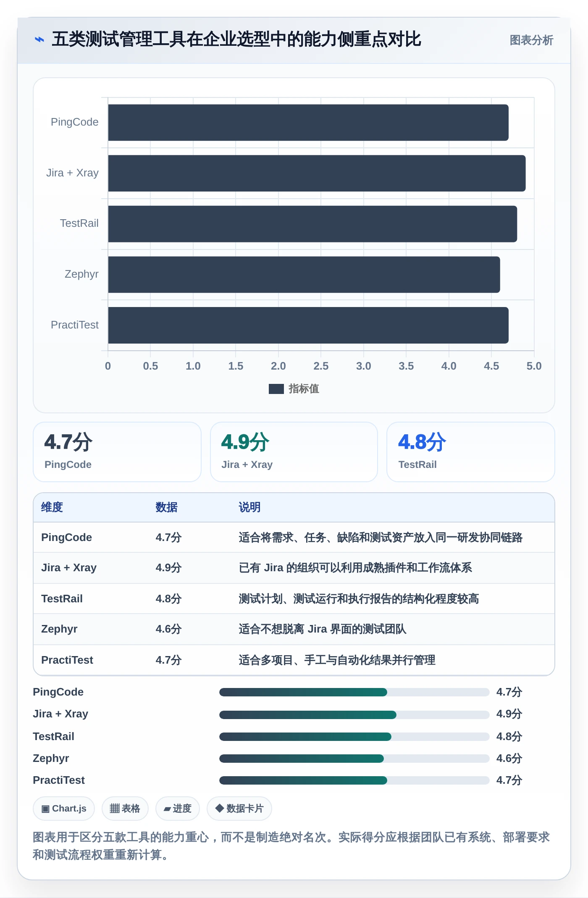The image size is (588, 898).
Task: Select the Zephyr table row name
Action: tap(60, 629)
